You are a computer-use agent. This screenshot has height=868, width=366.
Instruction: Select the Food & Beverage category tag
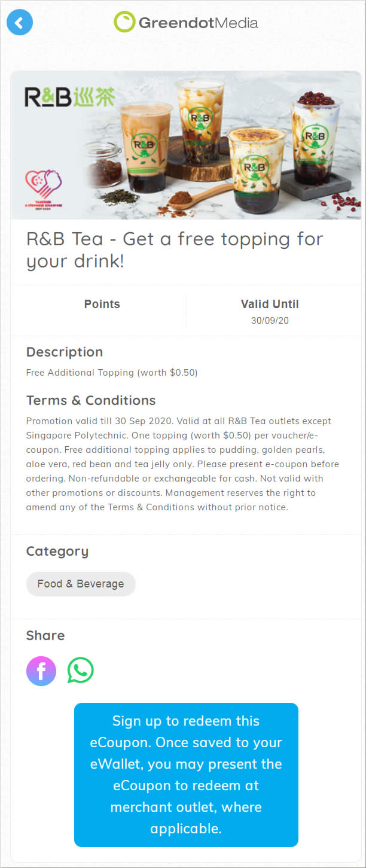81,584
